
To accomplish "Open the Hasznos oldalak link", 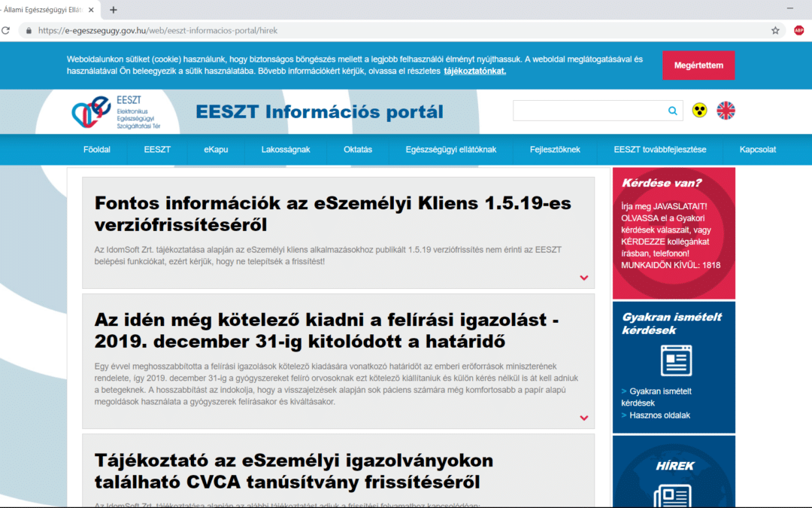I will [659, 415].
